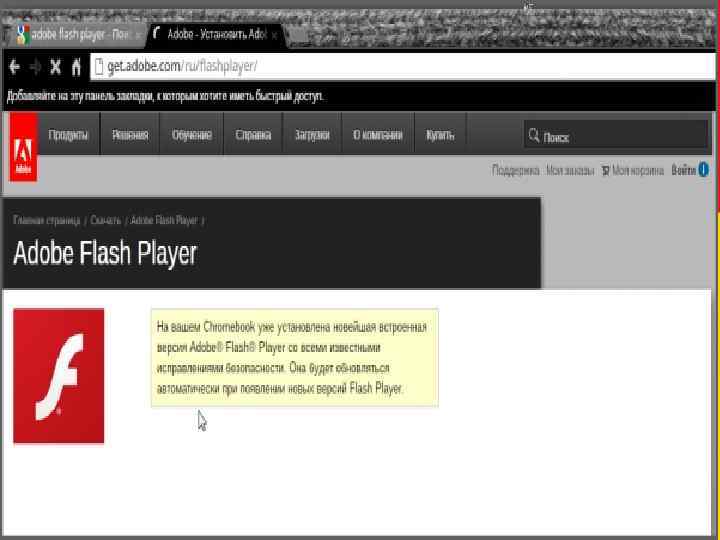Viewport: 720px width, 540px height.
Task: Close the Adobe - Установить tab
Action: tap(274, 35)
